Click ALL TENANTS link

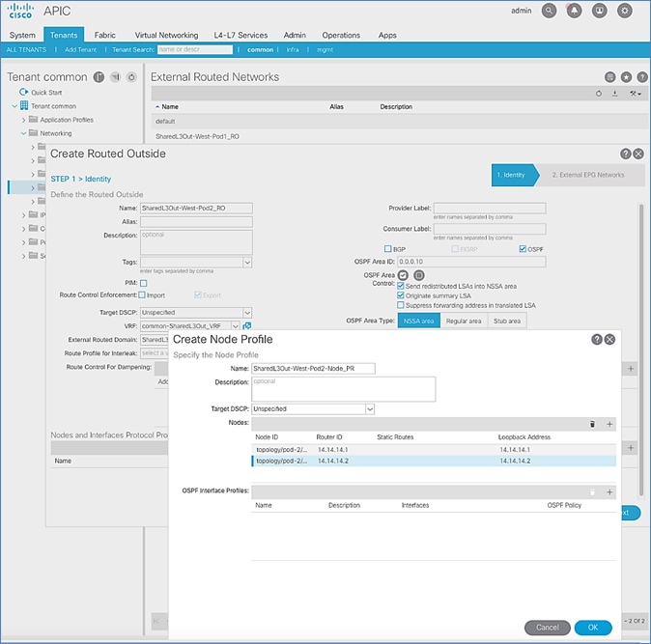click(26, 50)
